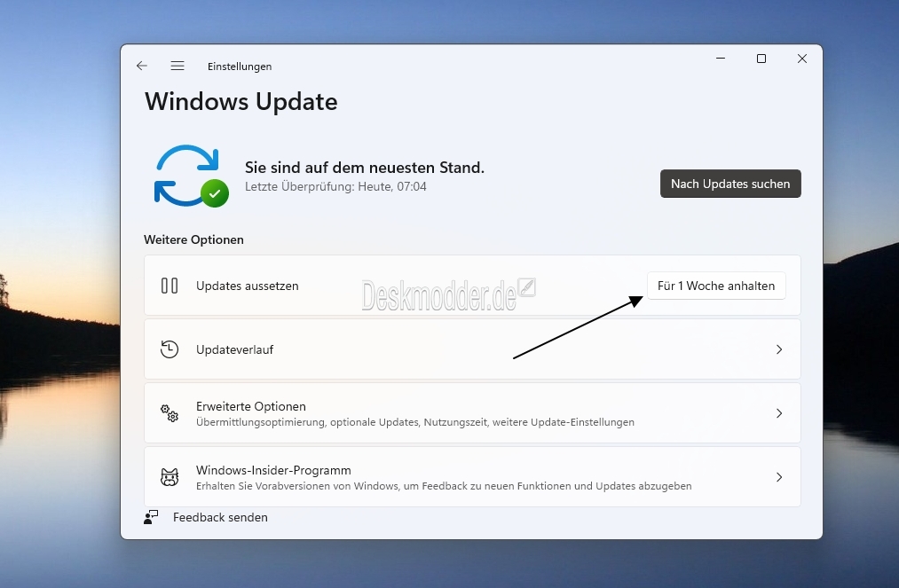Click the gears icon for Erweiterte Optionen
Viewport: 899px width, 588px height.
click(170, 413)
